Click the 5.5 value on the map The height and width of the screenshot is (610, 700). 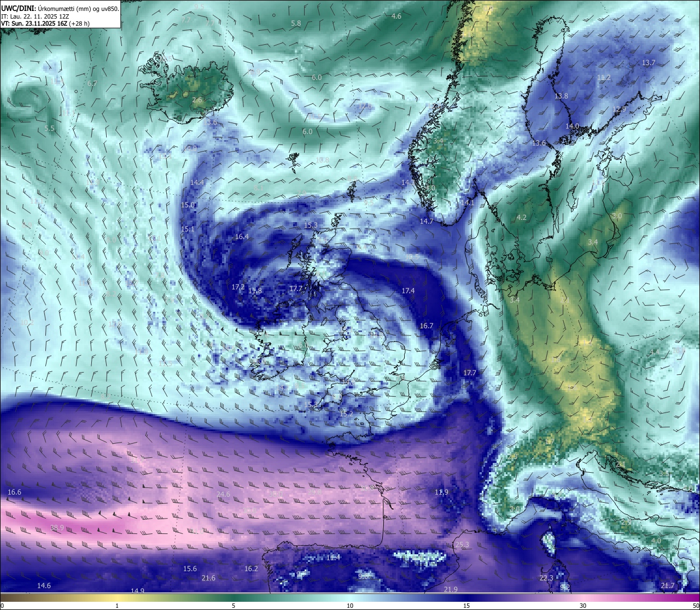[x=50, y=129]
